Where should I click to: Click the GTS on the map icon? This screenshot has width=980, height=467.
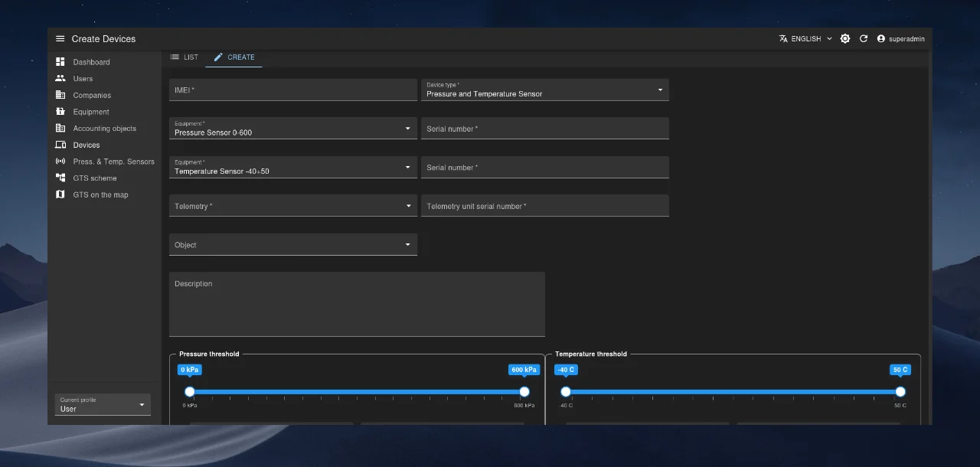60,194
